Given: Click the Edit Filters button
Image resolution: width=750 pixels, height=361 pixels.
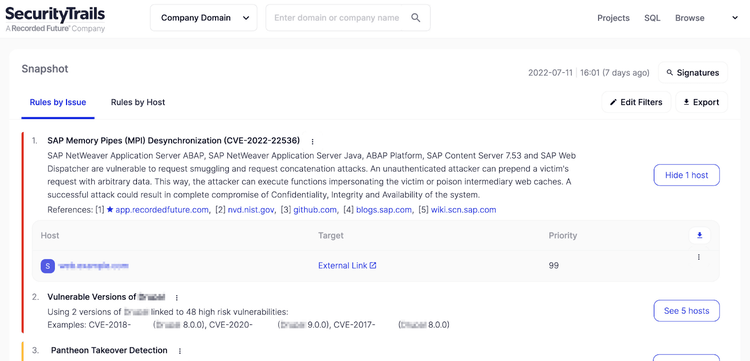Looking at the screenshot, I should 636,102.
